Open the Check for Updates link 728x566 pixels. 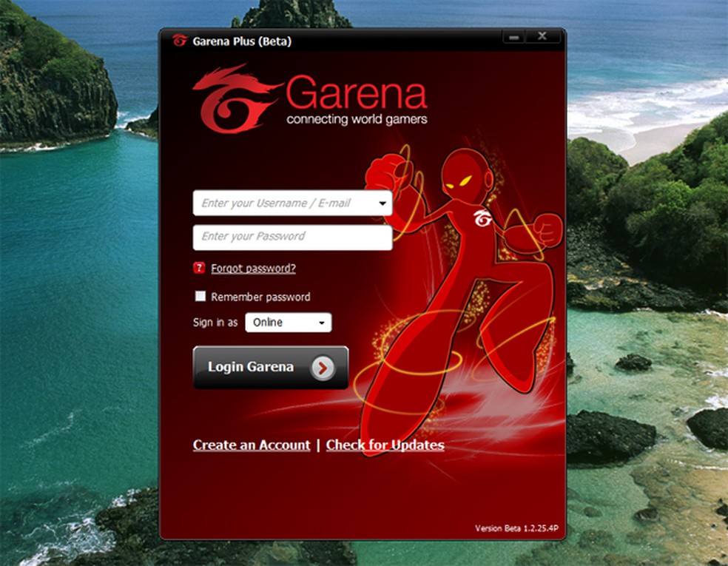(385, 445)
